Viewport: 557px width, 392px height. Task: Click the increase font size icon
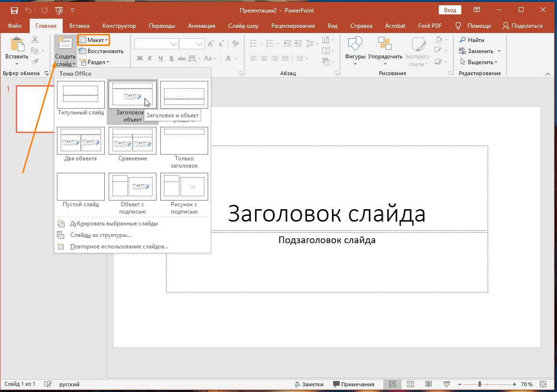click(x=211, y=44)
